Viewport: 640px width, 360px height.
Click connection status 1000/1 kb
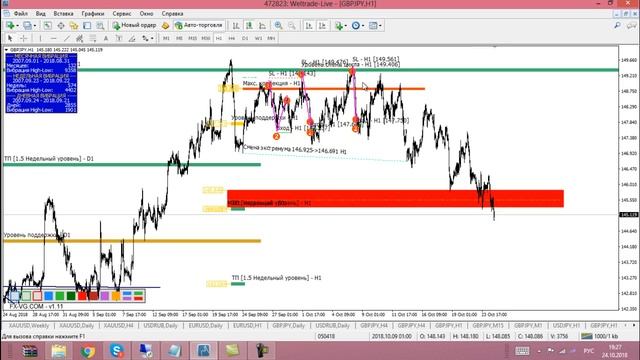tap(599, 336)
